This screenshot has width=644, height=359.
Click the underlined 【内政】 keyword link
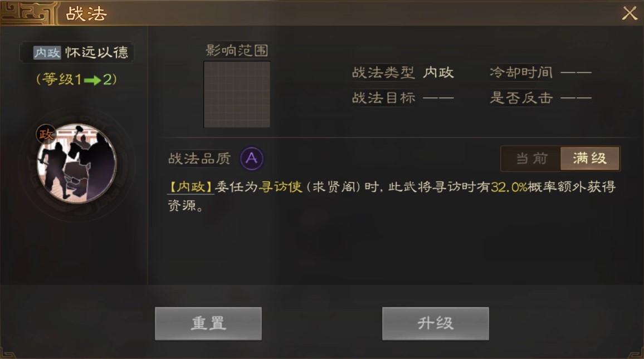(x=191, y=187)
